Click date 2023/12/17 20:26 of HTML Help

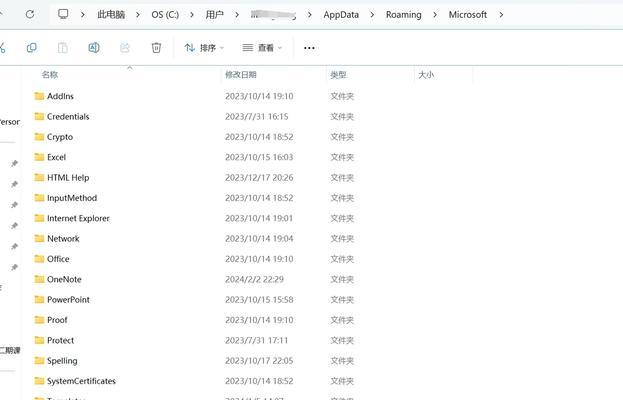(259, 178)
